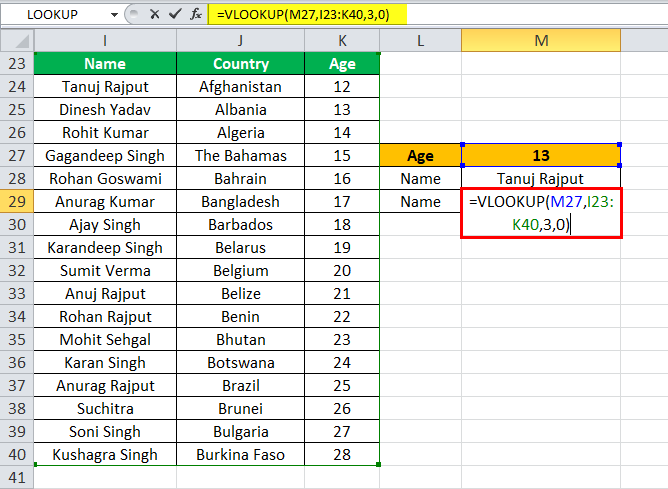
Task: Select the Belize cell
Action: pyautogui.click(x=240, y=293)
